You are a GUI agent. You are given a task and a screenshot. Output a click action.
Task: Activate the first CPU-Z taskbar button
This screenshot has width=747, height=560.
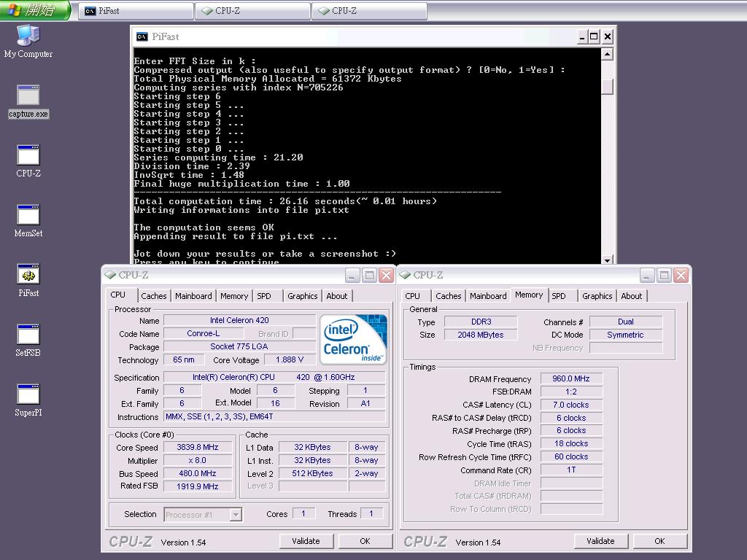(252, 11)
